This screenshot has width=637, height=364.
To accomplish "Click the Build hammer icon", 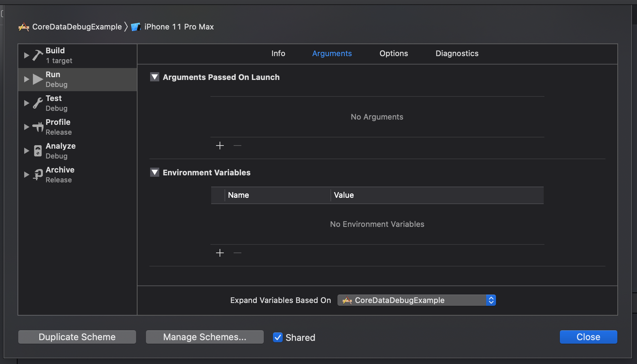I will (38, 55).
